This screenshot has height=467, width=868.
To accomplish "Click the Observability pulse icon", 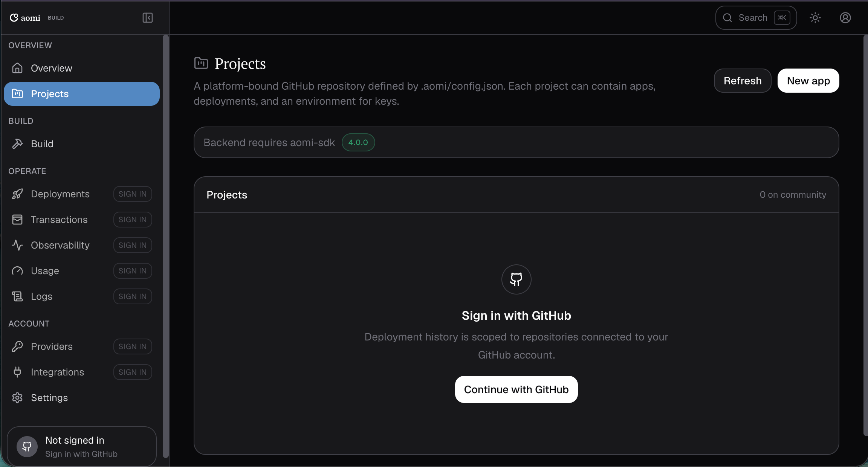I will 17,245.
